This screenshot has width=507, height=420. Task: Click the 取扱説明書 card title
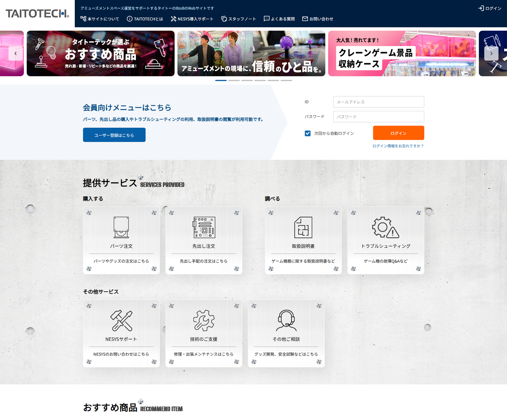tap(303, 246)
